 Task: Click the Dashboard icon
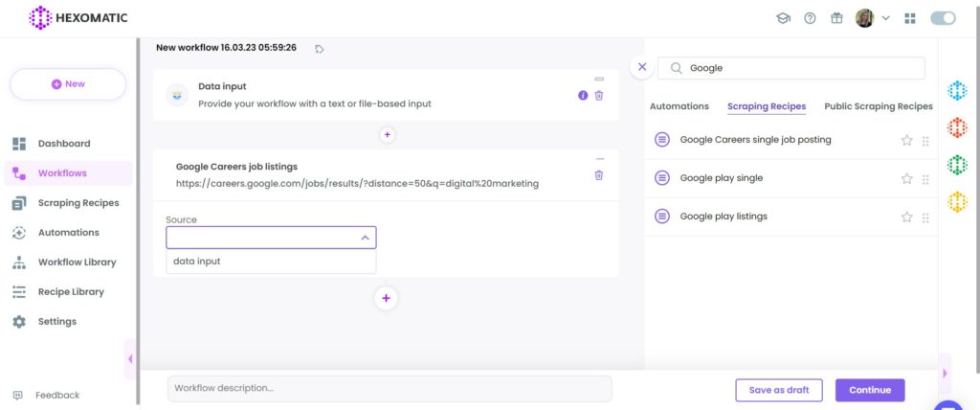[19, 144]
